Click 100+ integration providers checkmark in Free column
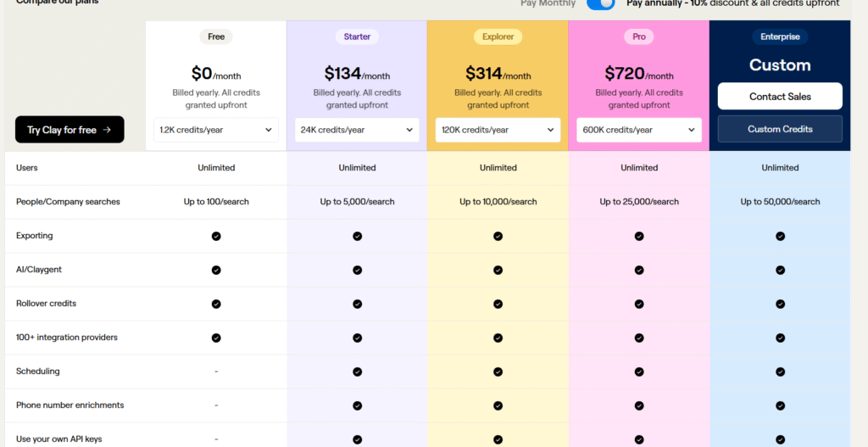 (x=216, y=338)
